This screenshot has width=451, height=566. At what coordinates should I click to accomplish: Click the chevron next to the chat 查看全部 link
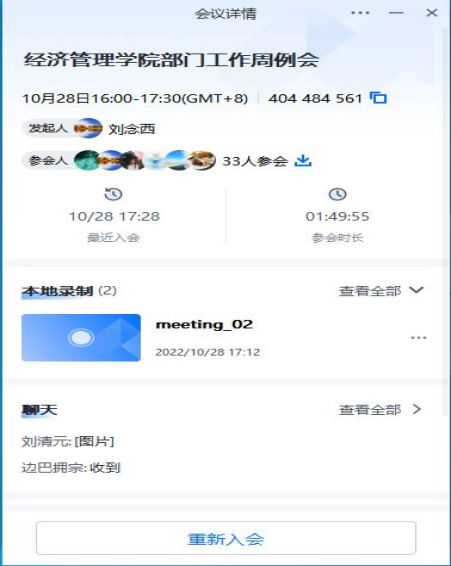[x=417, y=409]
